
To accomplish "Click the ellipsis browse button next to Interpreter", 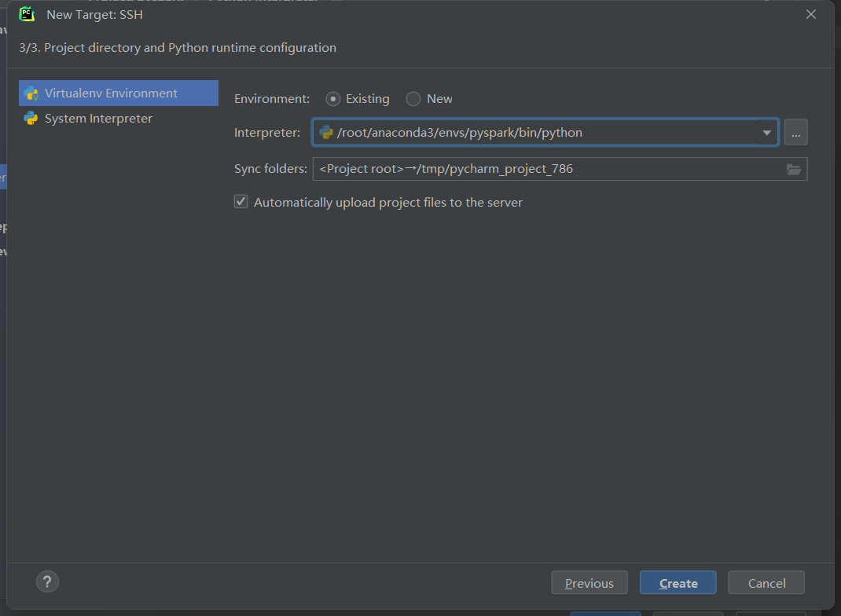I will coord(795,133).
